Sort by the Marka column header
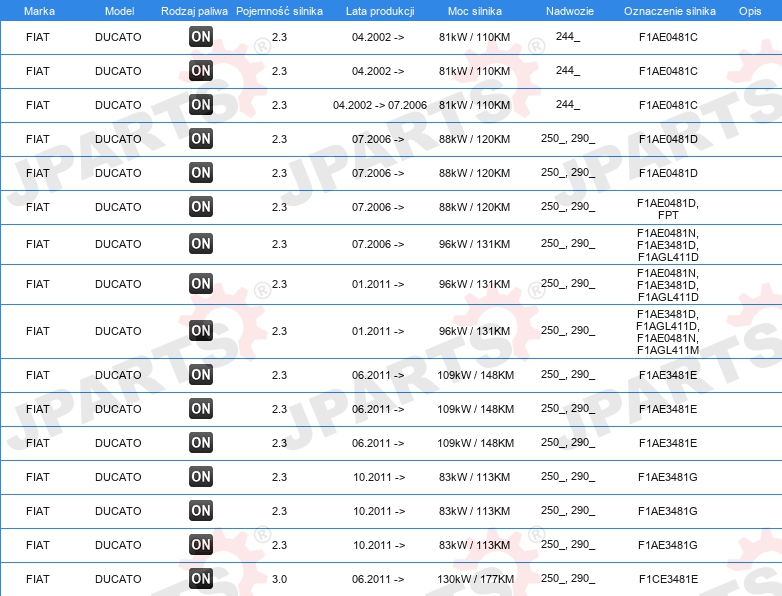Viewport: 782px width, 596px height. coord(39,11)
